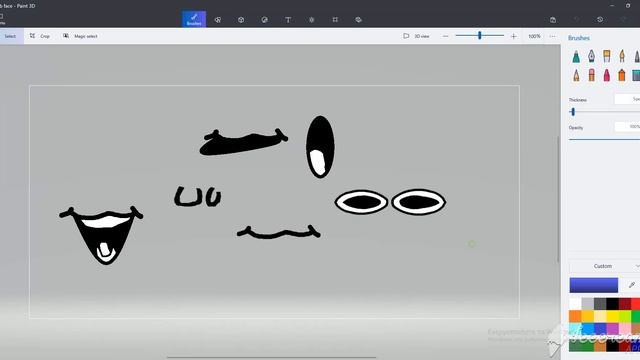This screenshot has width=640, height=360.
Task: Select the dark gray color swatch
Action: pyautogui.click(x=600, y=304)
